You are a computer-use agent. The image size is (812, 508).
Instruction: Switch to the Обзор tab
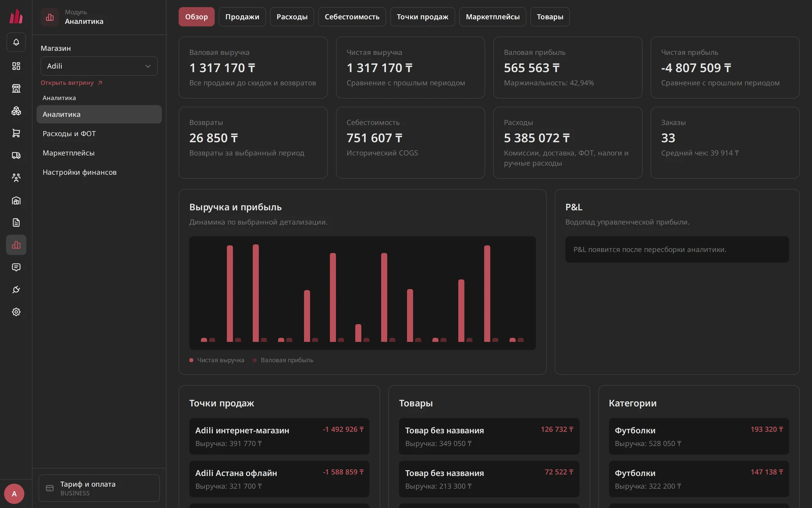point(196,17)
